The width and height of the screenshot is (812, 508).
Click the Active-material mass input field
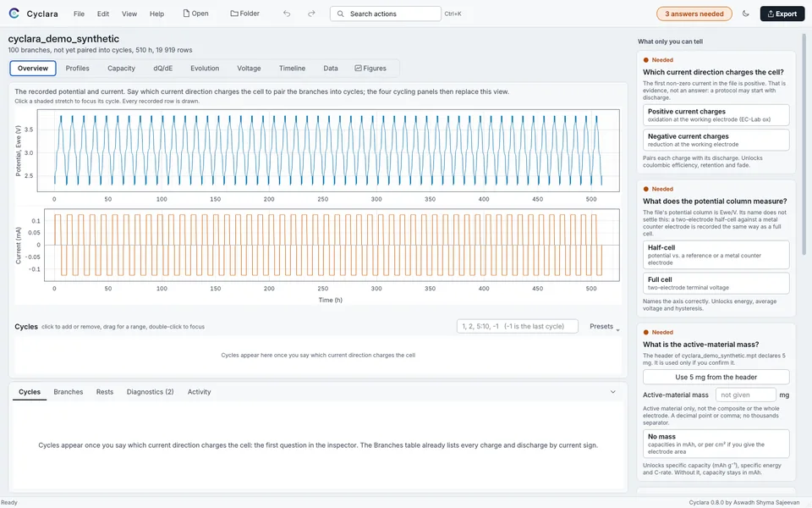pos(746,395)
